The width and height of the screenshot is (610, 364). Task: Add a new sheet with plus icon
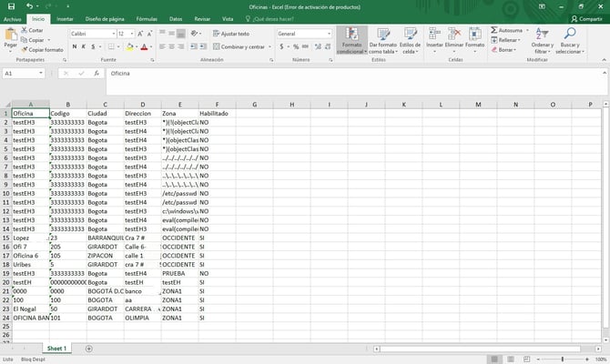coord(88,349)
